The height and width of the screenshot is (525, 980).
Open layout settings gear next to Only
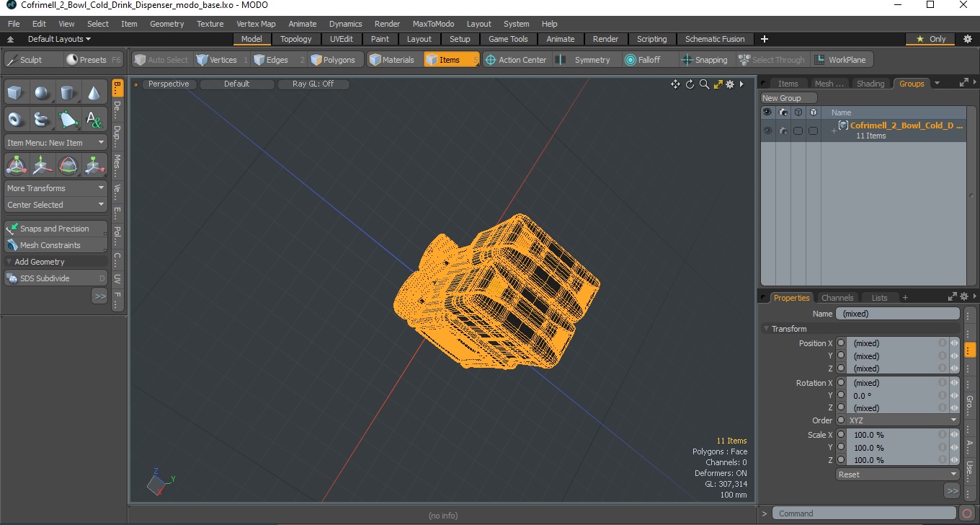[x=968, y=39]
